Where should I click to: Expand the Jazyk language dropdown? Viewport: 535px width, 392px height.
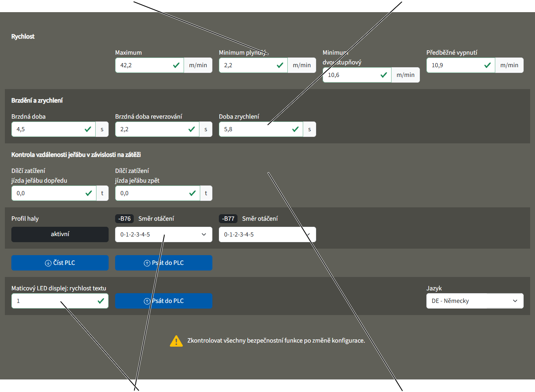(475, 301)
